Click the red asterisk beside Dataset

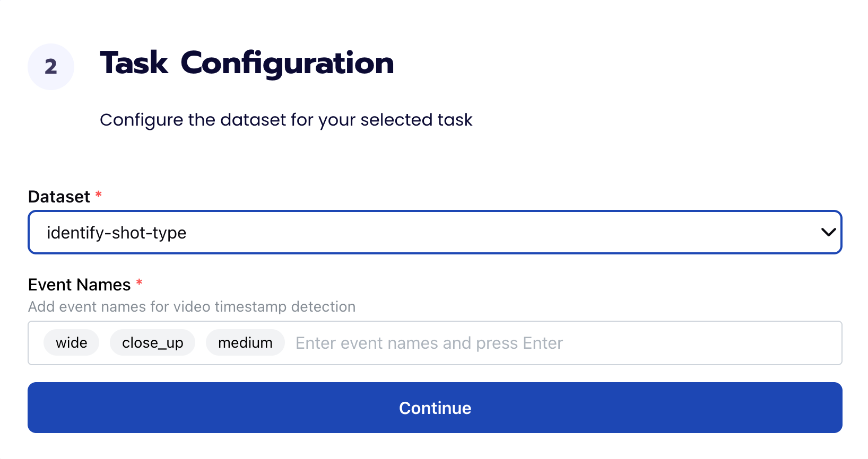tap(99, 195)
